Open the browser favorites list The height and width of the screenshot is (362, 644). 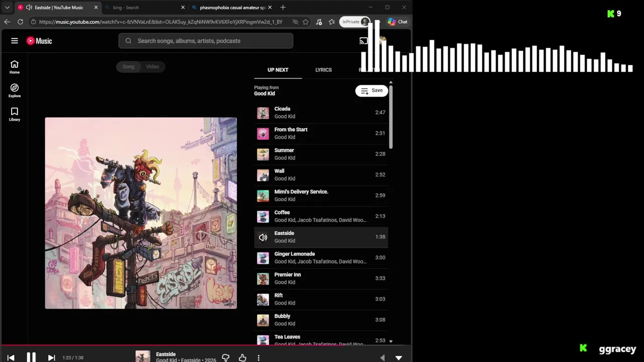tap(332, 22)
